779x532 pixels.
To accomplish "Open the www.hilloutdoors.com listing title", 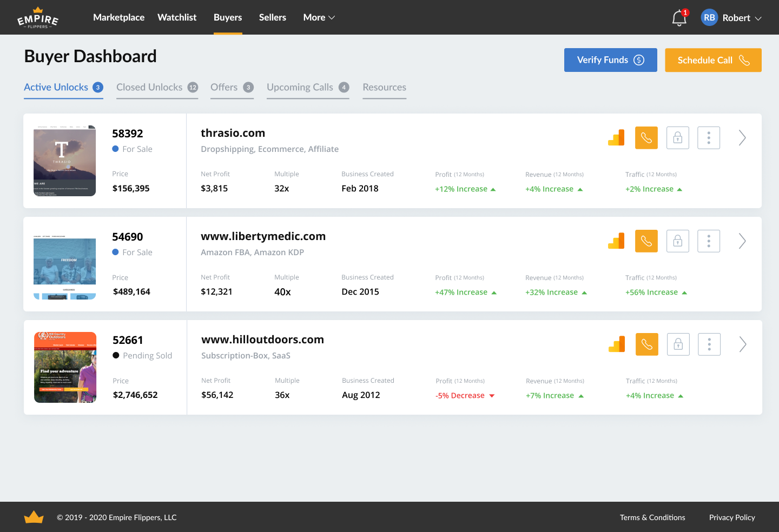I will pos(263,340).
